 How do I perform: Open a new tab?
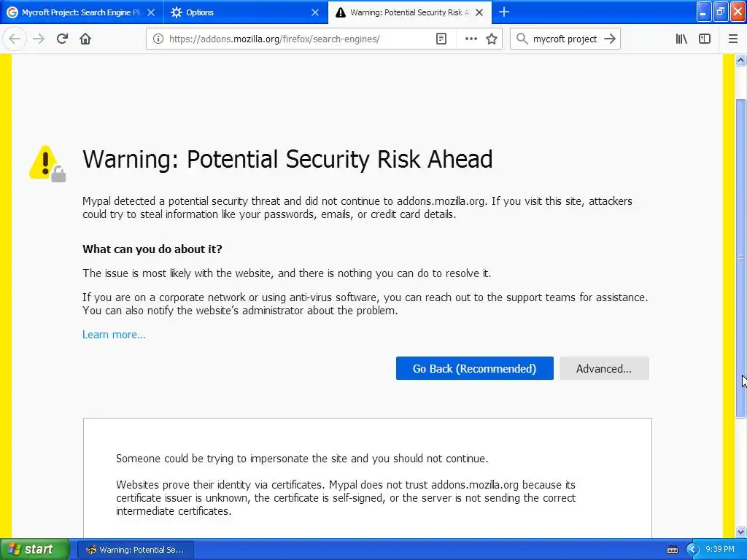point(504,12)
